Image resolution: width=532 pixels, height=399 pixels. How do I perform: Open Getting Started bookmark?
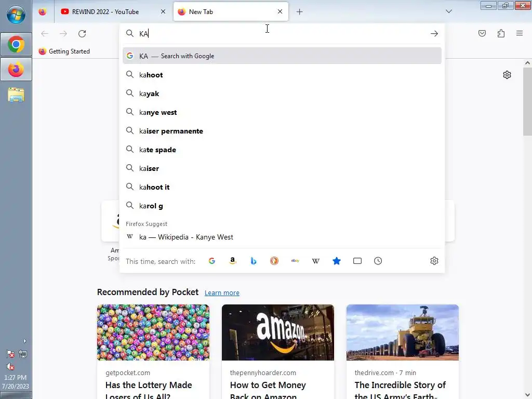click(x=64, y=51)
